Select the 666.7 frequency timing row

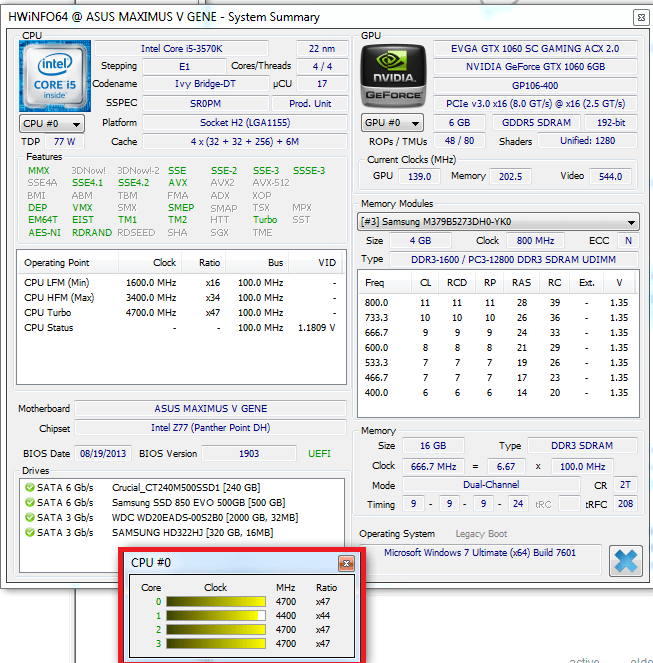point(497,333)
